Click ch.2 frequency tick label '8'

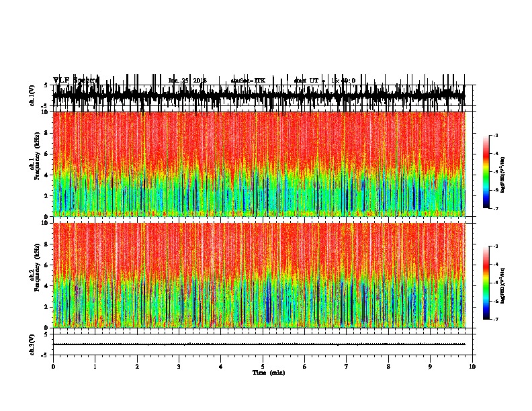click(x=47, y=244)
